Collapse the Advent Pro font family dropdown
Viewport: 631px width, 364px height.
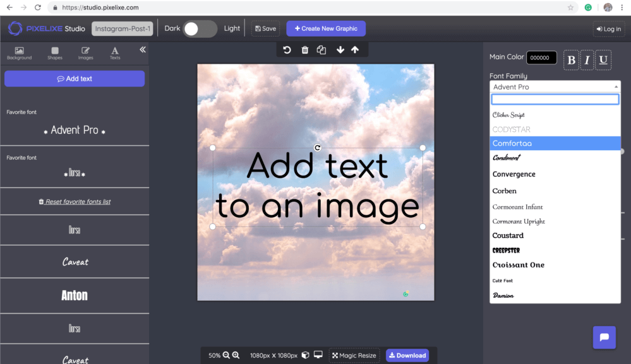pos(555,87)
